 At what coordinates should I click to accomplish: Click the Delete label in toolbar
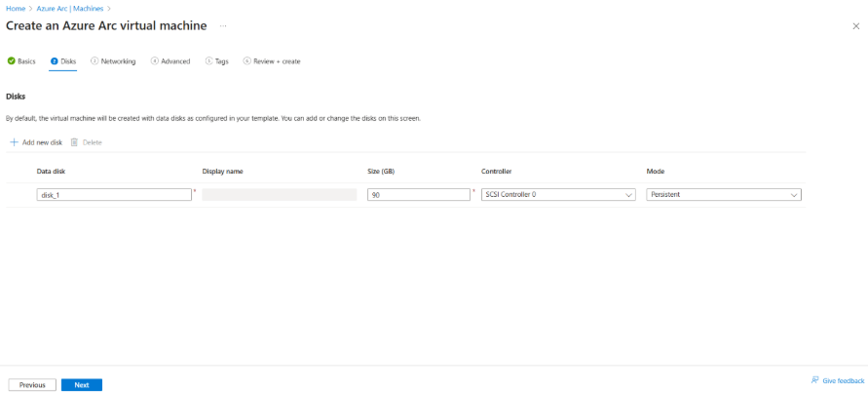click(93, 142)
